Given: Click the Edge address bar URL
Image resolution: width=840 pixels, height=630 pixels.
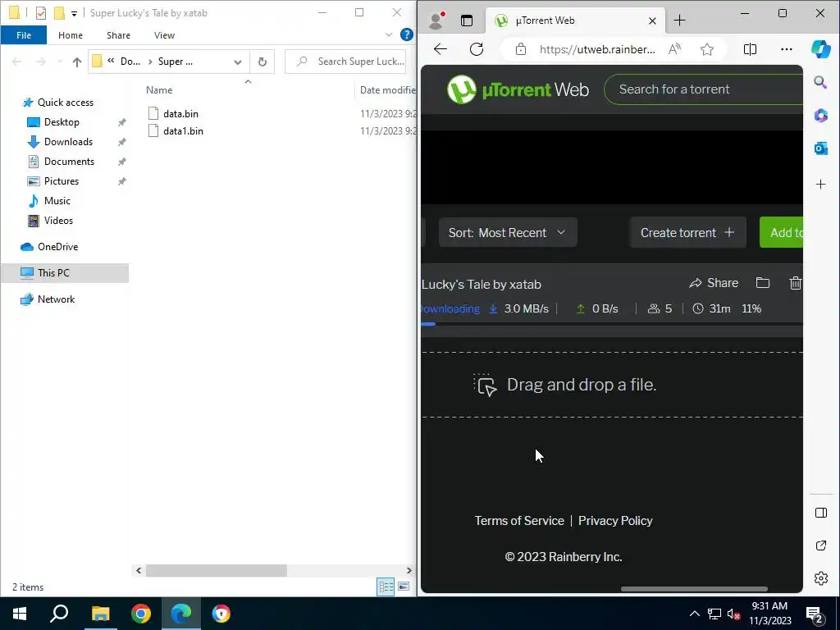Looking at the screenshot, I should click(x=597, y=49).
